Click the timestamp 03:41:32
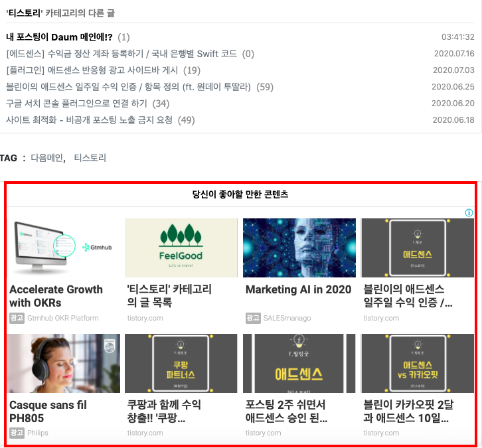This screenshot has width=482, height=448. pos(458,37)
